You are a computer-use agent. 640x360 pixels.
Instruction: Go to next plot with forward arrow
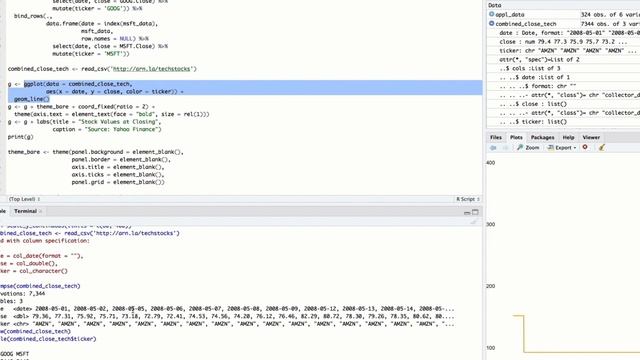(x=505, y=148)
